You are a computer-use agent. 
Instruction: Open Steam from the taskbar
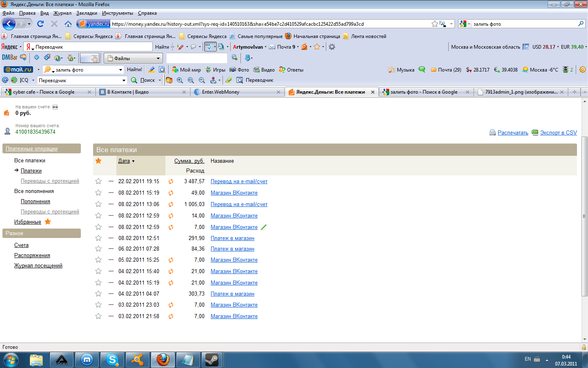[212, 360]
